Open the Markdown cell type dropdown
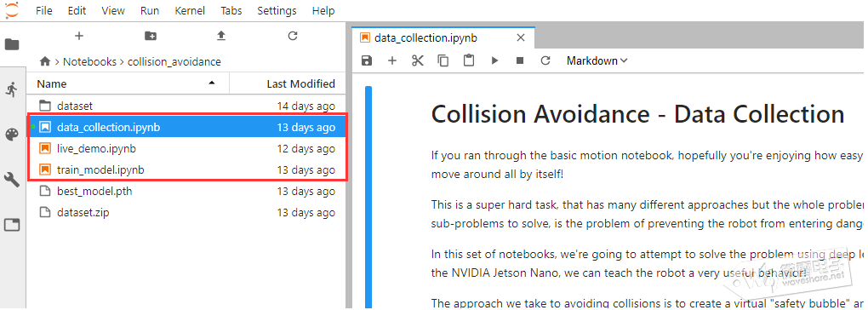The height and width of the screenshot is (310, 868). [x=597, y=61]
